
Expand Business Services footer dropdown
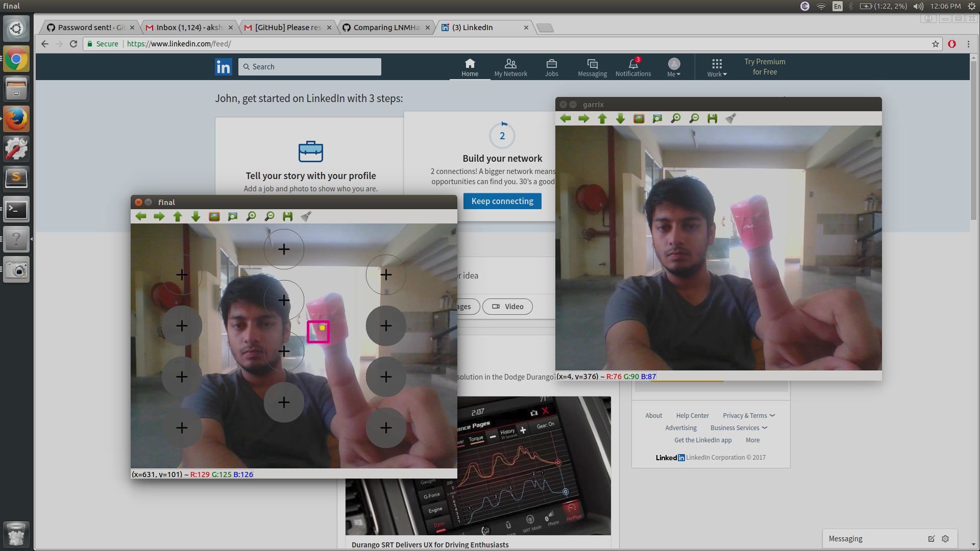tap(738, 428)
